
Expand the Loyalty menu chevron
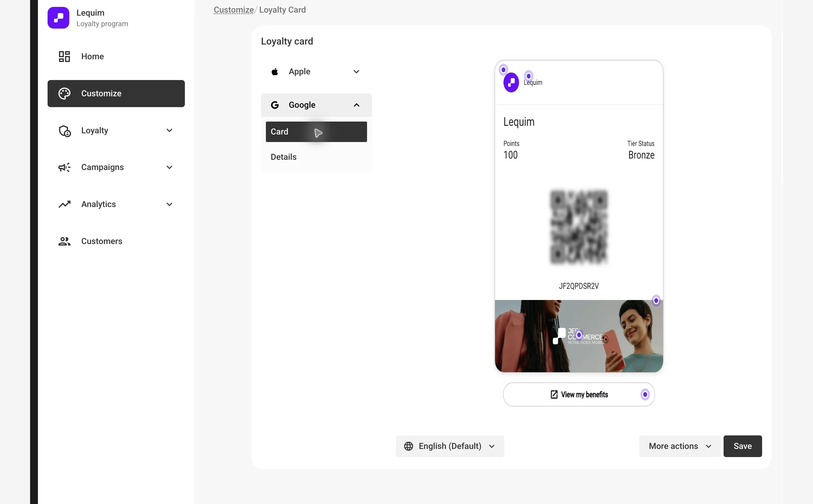pyautogui.click(x=170, y=130)
